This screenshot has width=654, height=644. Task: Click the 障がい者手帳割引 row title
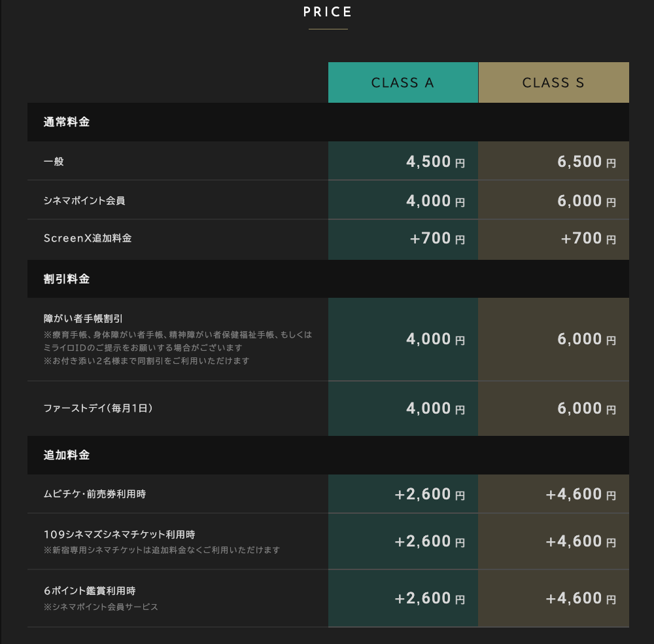pos(83,319)
